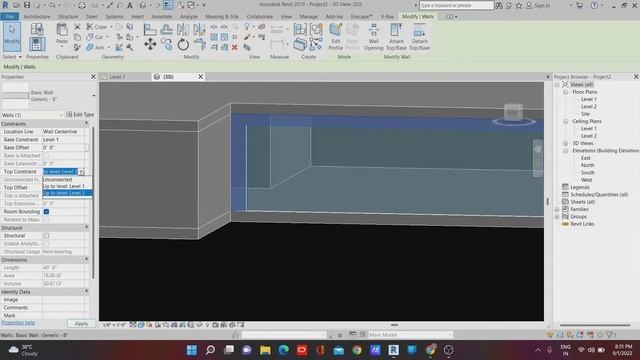Screen dimensions: 640x360
Task: Click the ViewCube in the 3D view
Action: click(x=513, y=112)
